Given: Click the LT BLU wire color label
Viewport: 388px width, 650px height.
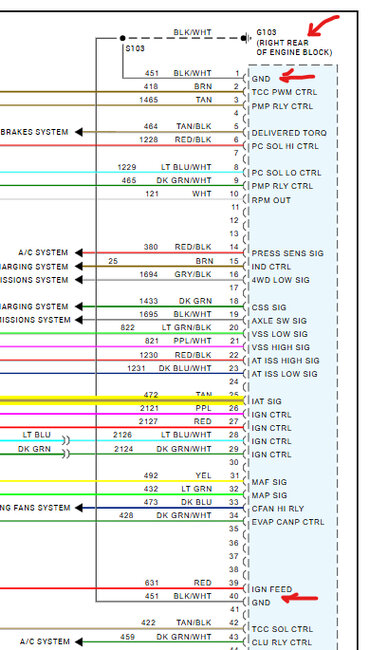Looking at the screenshot, I should point(36,434).
